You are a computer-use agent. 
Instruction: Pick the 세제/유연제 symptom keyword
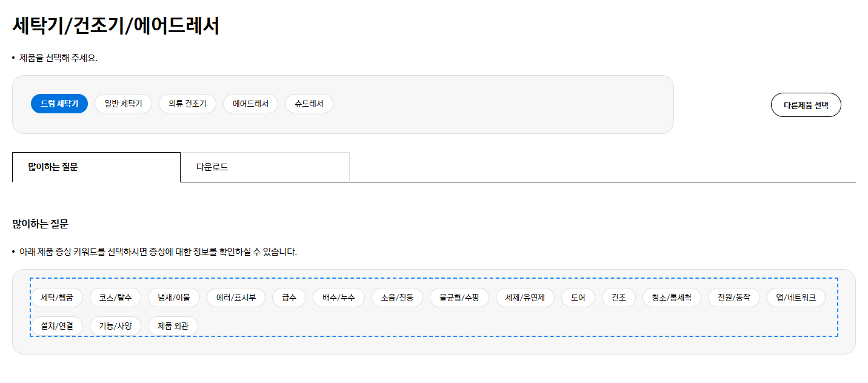(525, 298)
